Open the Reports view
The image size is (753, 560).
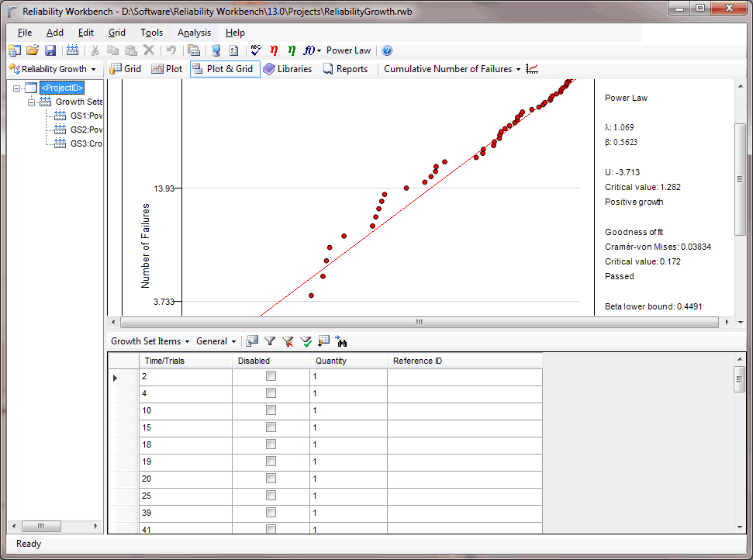pos(345,69)
